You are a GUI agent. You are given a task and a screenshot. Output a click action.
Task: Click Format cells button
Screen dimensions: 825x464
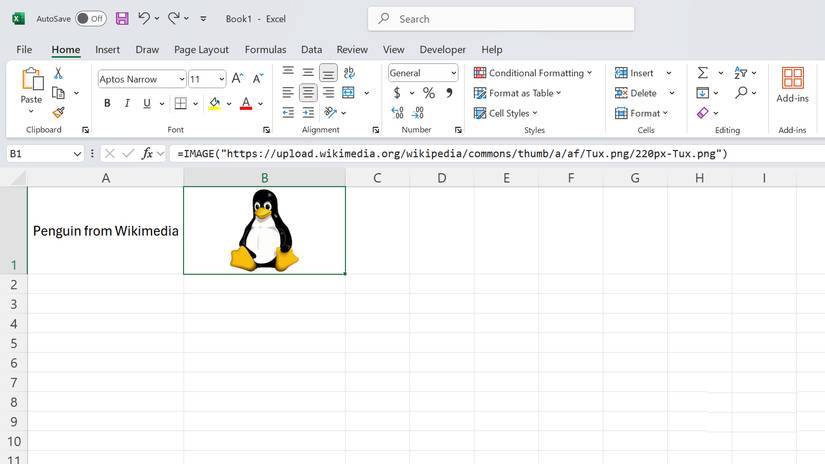(x=641, y=113)
